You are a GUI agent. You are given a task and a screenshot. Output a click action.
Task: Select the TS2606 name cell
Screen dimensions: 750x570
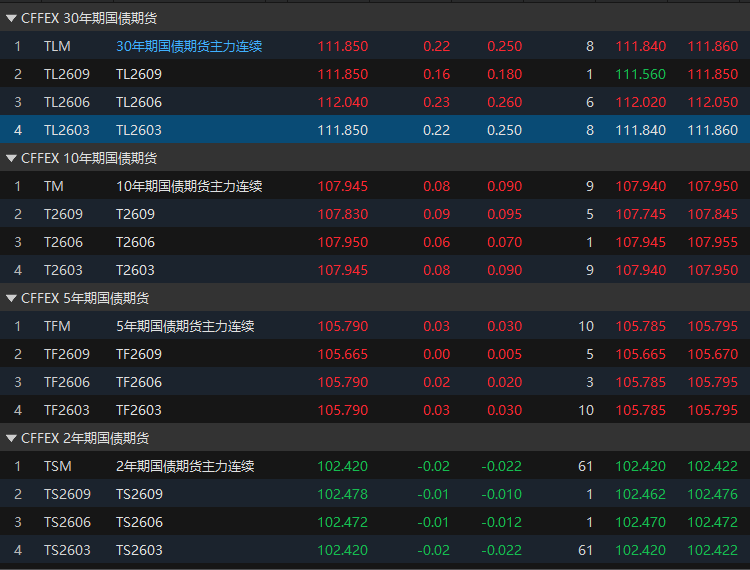point(139,522)
